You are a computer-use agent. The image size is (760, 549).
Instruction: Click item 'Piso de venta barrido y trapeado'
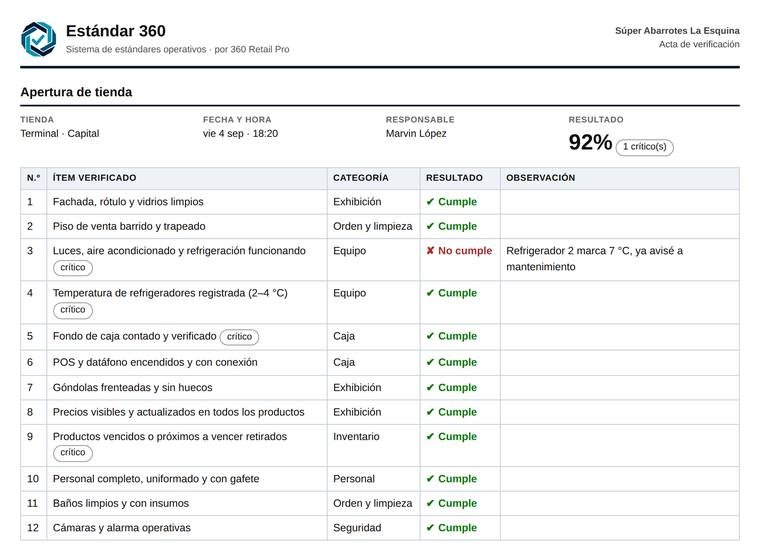[129, 226]
